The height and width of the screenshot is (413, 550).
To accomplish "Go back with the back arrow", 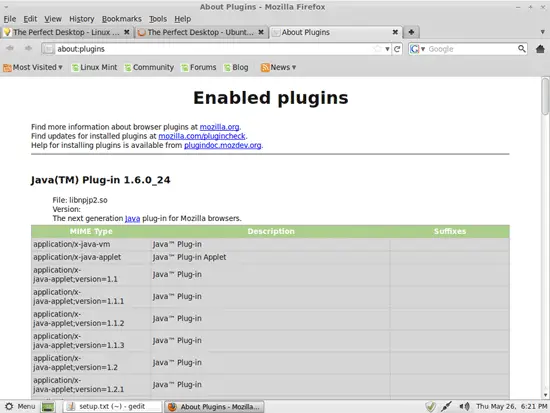I will [10, 48].
